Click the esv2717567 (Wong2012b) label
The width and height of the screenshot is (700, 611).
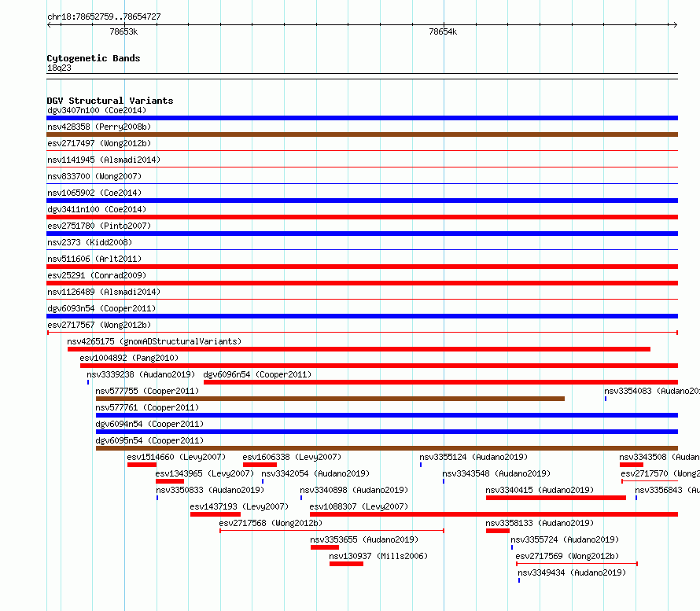point(99,325)
